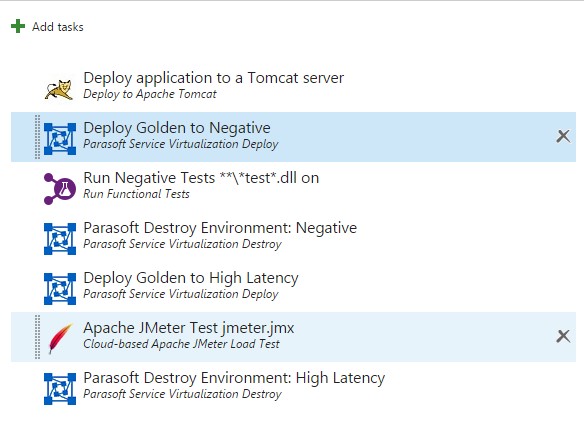The image size is (584, 439).
Task: Click the purple flask Run Functional Tests icon
Action: [x=60, y=188]
